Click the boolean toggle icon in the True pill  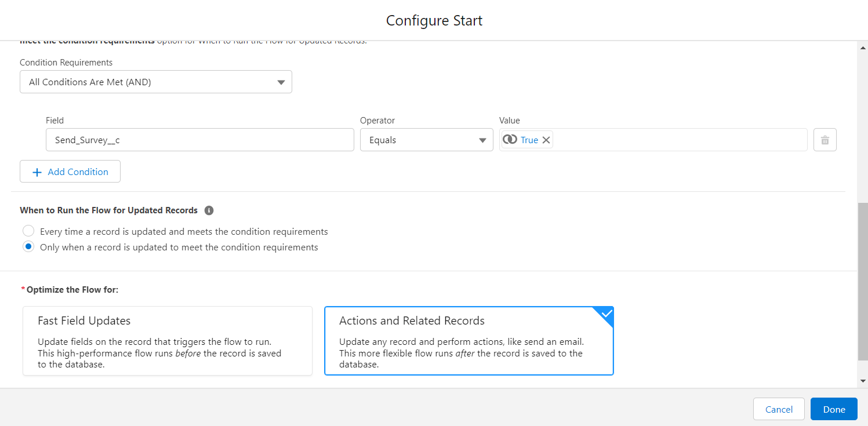pyautogui.click(x=510, y=139)
